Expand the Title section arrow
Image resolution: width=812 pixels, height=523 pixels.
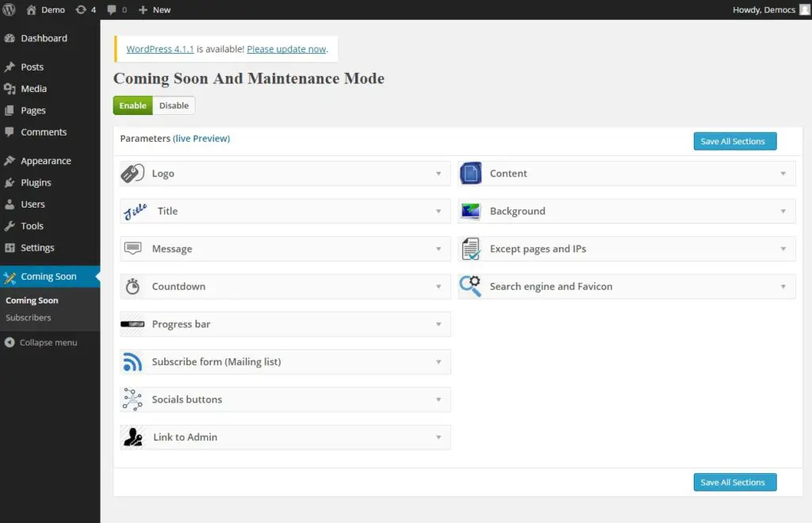click(439, 212)
